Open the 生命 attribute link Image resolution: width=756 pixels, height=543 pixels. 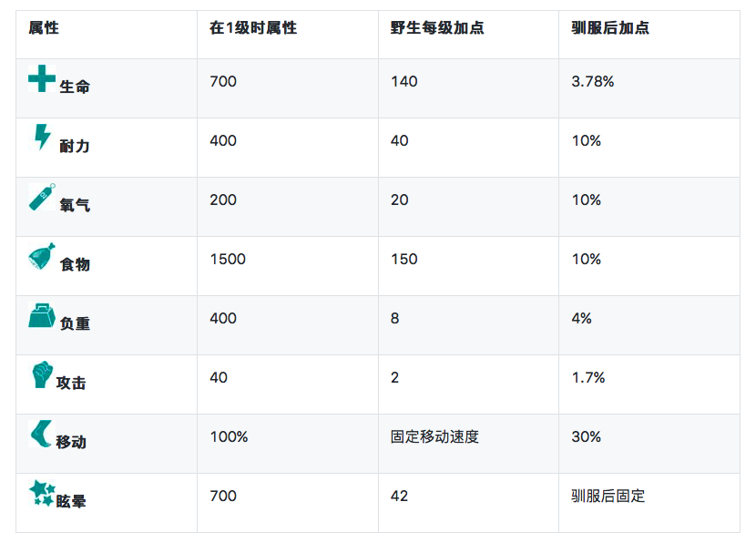(75, 87)
